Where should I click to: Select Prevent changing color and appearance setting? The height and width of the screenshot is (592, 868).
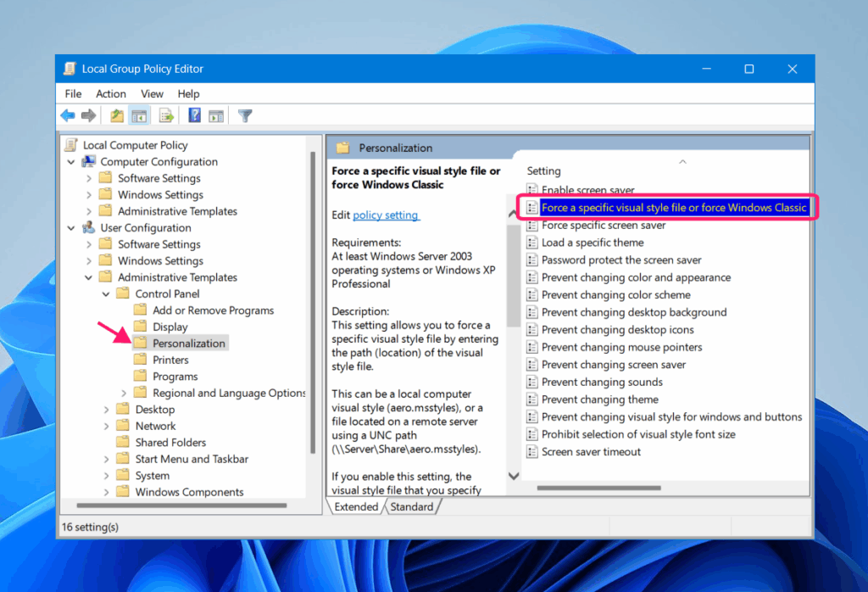(636, 276)
